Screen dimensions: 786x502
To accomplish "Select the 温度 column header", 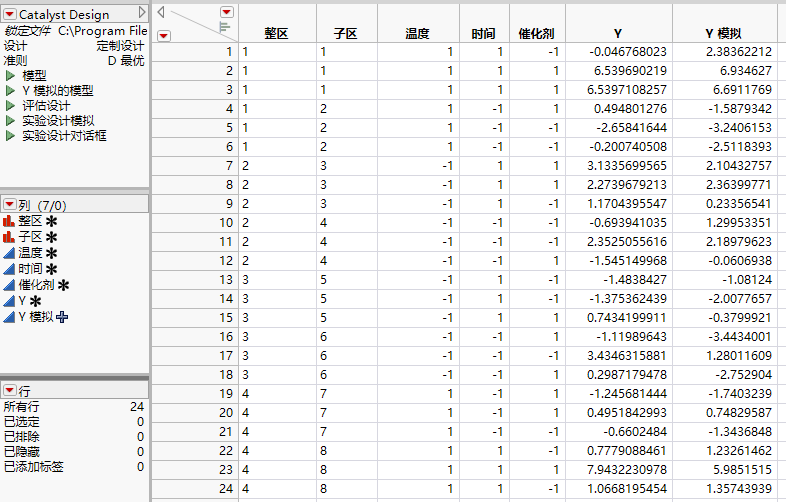I will [x=418, y=34].
